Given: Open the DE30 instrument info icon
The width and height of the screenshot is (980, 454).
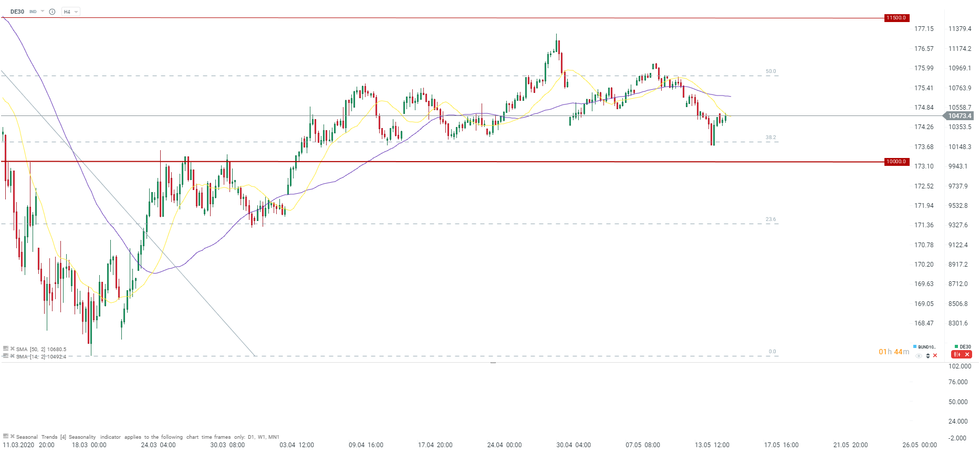Looking at the screenshot, I should pos(52,12).
